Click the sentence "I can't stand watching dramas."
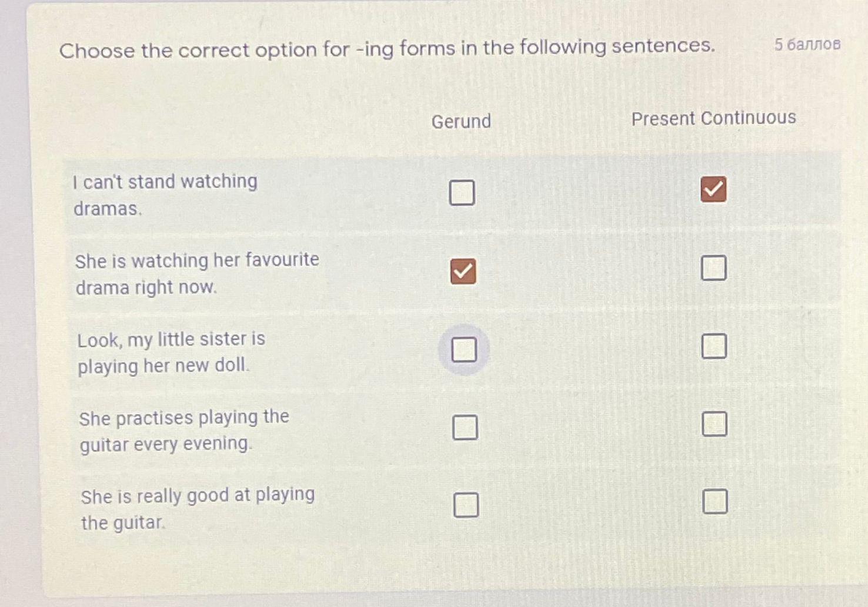Viewport: 868px width, 607px height. click(165, 194)
